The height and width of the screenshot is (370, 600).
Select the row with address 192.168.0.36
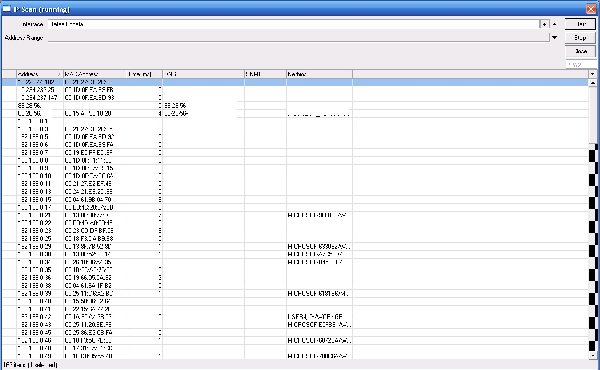[295, 277]
